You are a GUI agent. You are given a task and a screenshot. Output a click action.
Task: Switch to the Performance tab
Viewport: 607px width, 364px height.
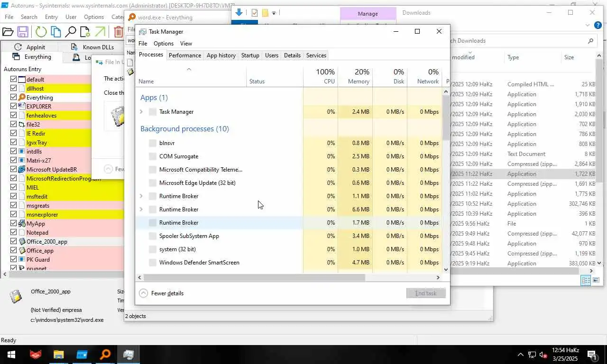point(185,55)
